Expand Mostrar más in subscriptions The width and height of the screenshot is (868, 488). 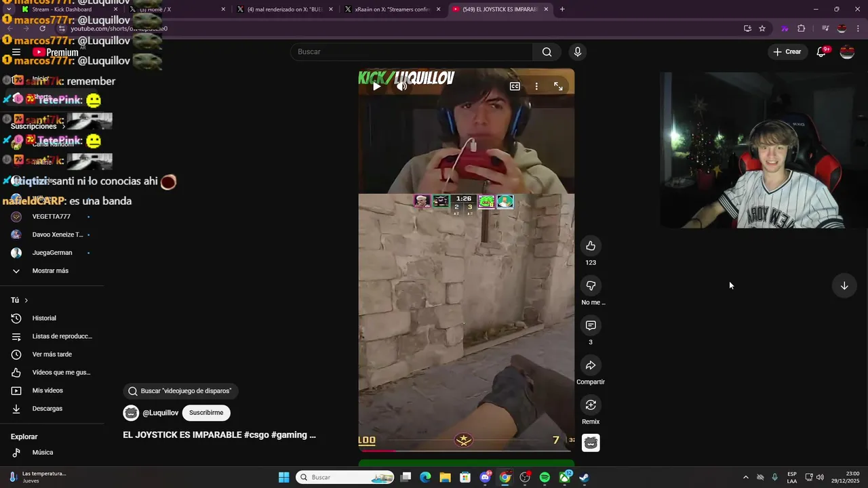52,270
